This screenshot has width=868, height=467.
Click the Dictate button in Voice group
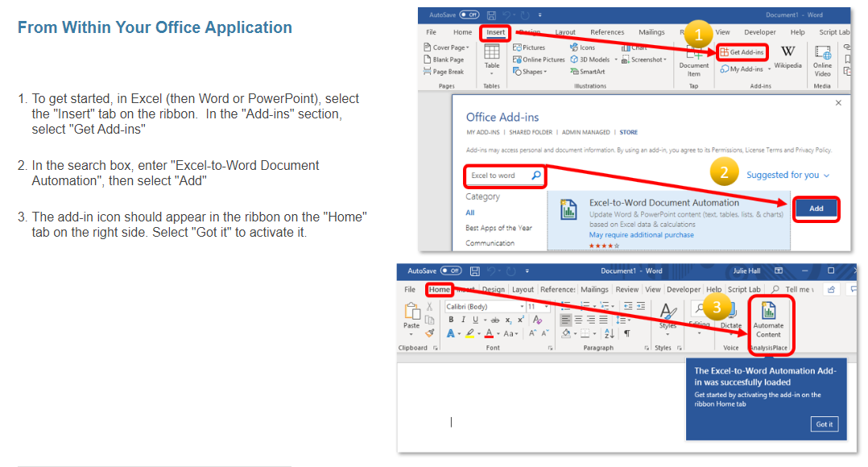pyautogui.click(x=731, y=316)
